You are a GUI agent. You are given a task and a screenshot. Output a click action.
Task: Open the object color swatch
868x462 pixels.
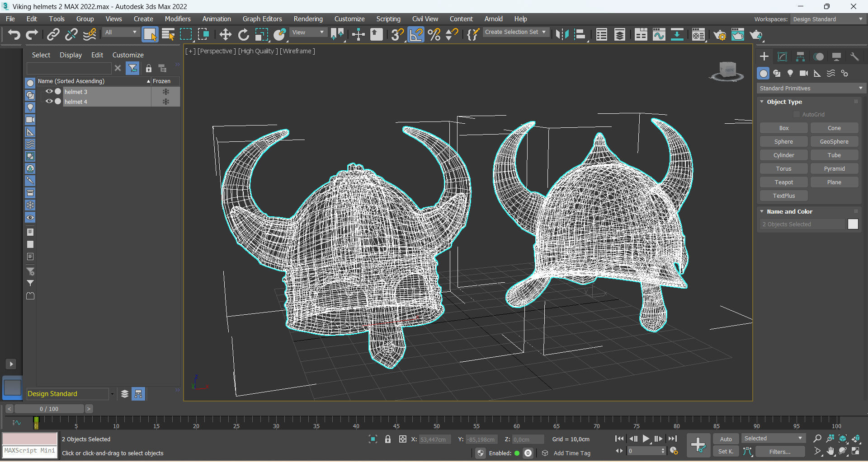(x=853, y=224)
